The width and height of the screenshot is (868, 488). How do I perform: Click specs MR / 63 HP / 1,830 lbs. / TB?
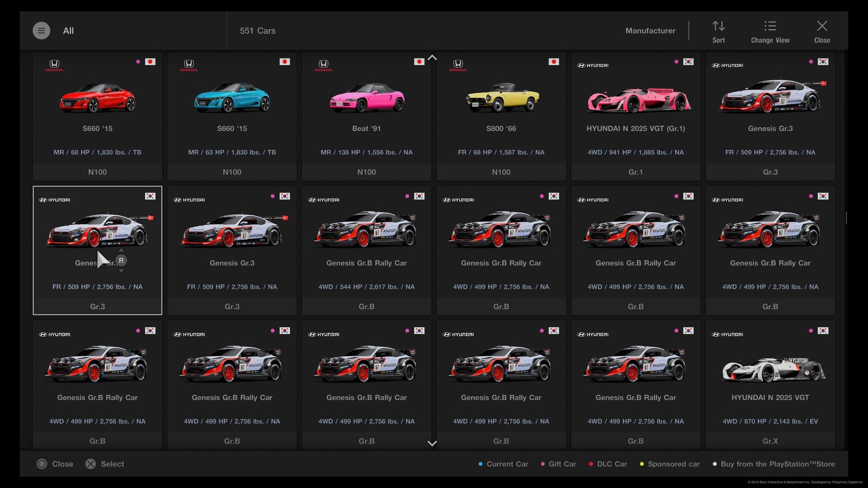[x=232, y=152]
